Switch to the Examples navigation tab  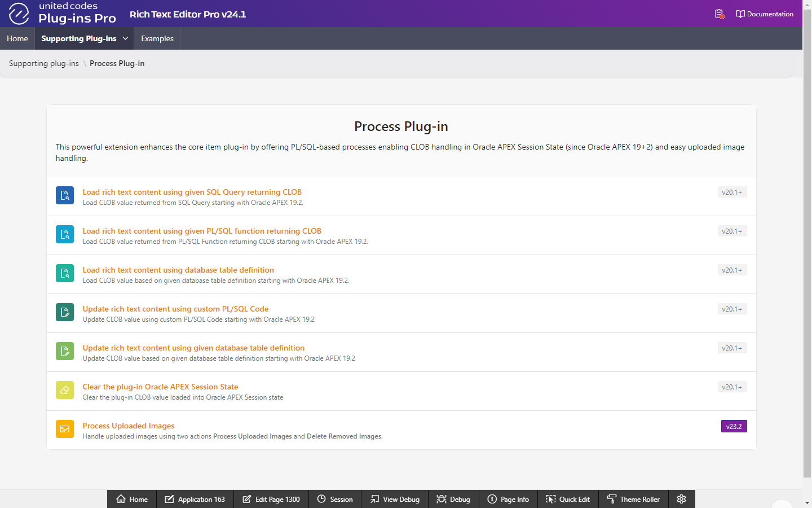[157, 38]
